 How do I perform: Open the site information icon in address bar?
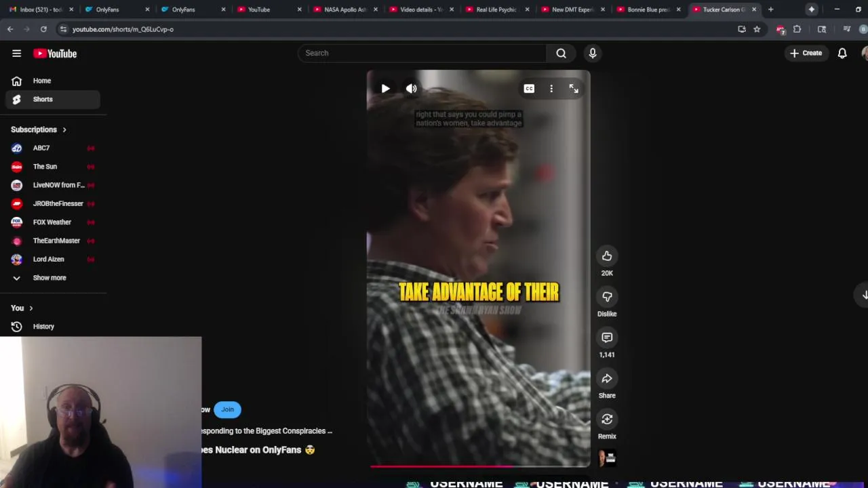coord(63,29)
